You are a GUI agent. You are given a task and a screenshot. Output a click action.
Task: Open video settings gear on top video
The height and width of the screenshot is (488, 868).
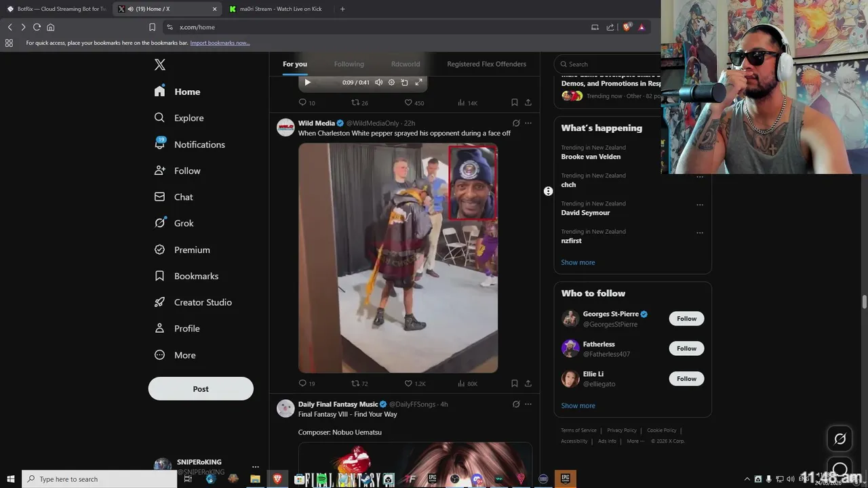coord(391,82)
